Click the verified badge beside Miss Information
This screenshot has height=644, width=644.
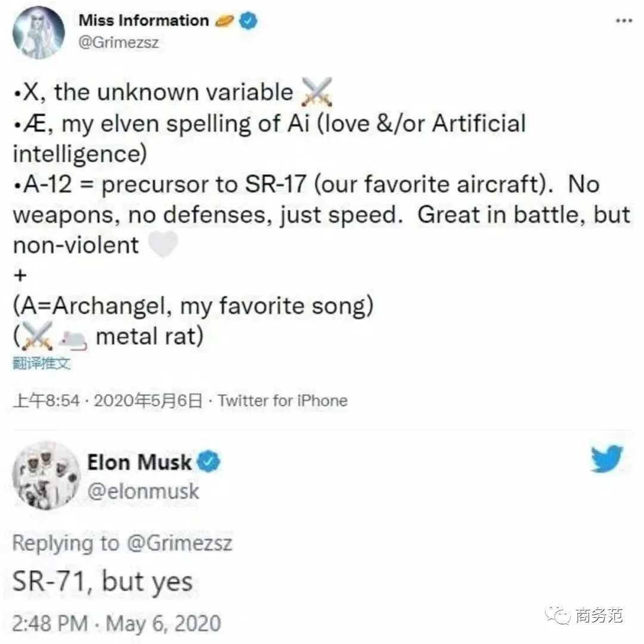pyautogui.click(x=249, y=21)
